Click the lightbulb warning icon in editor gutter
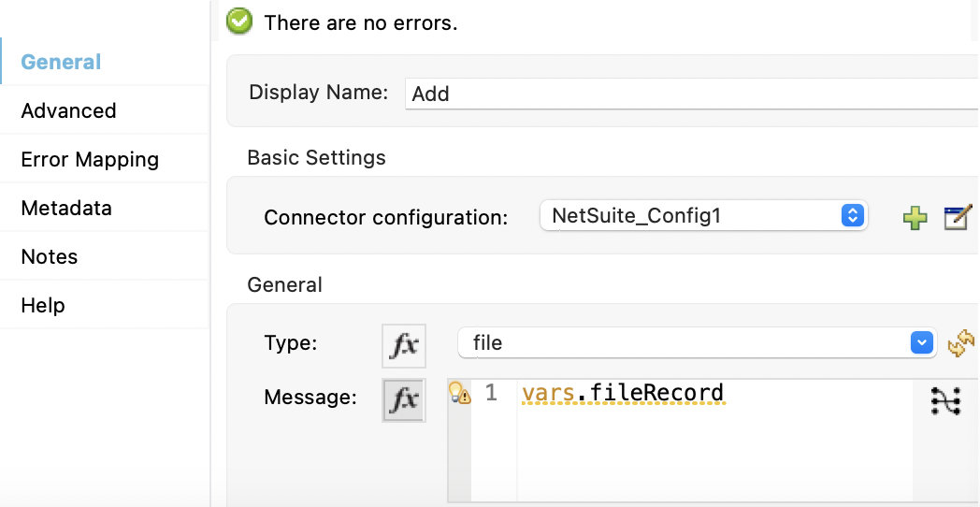 click(x=459, y=394)
